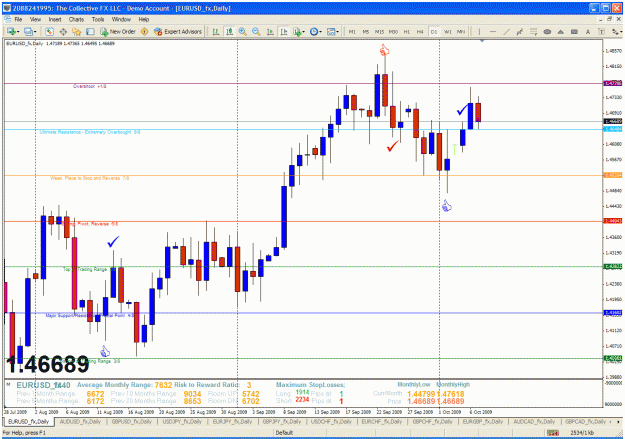Select the M1 timeframe

pyautogui.click(x=352, y=31)
